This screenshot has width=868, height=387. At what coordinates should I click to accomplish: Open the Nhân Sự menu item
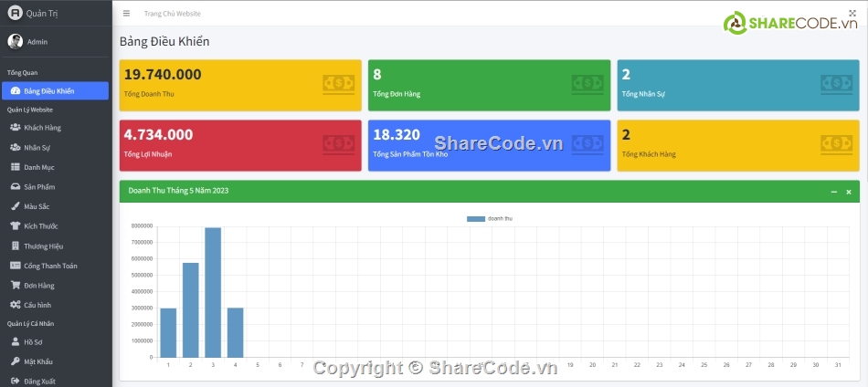55,148
